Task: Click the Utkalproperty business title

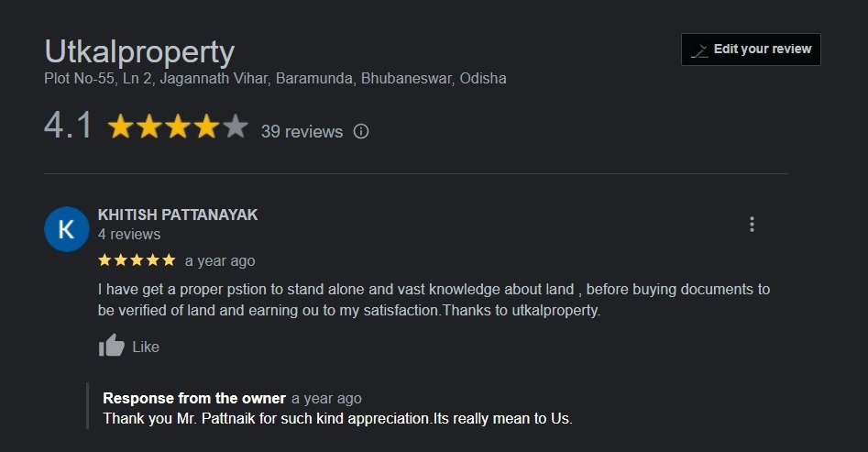Action: pyautogui.click(x=139, y=51)
